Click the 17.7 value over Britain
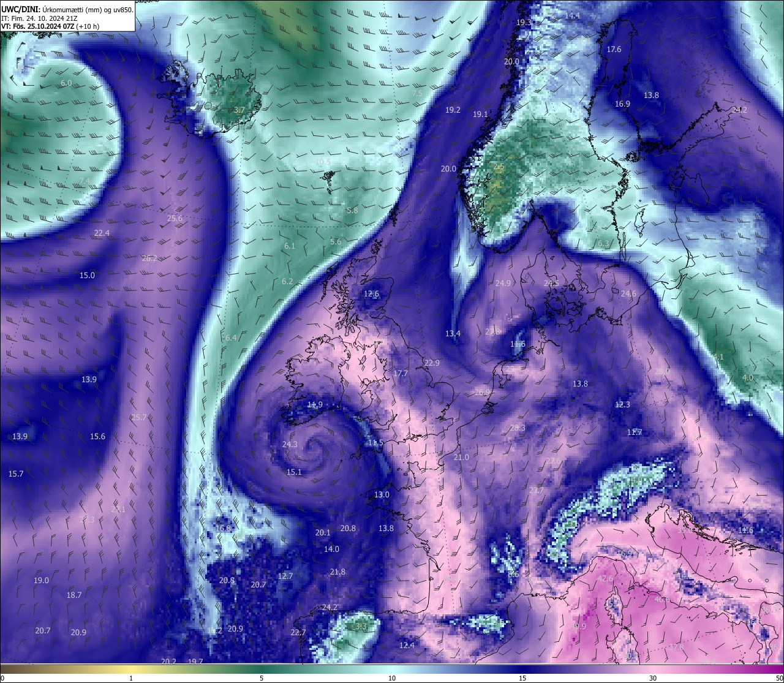This screenshot has height=683, width=784. point(400,373)
